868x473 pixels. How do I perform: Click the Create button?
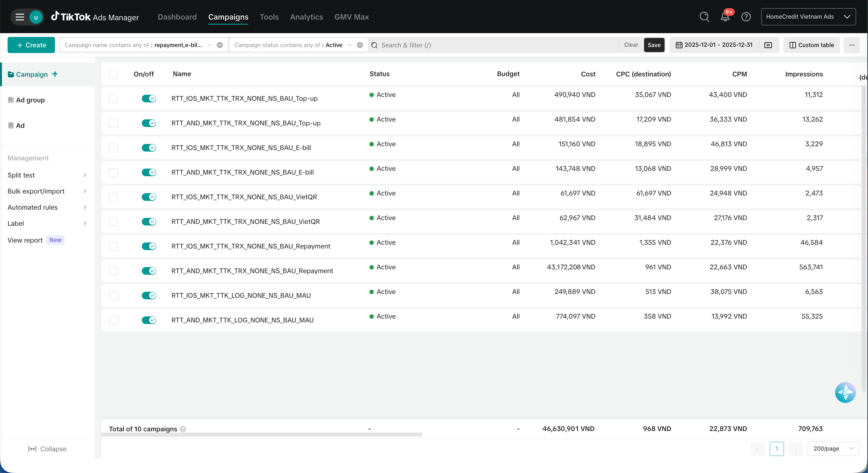pos(31,45)
